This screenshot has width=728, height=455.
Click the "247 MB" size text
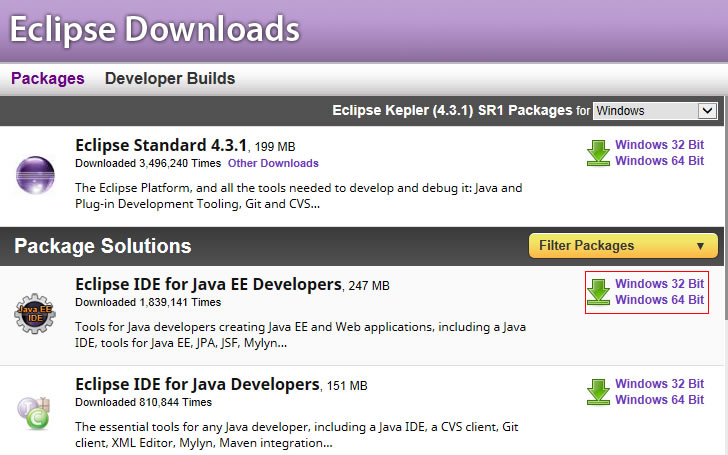[x=369, y=286]
